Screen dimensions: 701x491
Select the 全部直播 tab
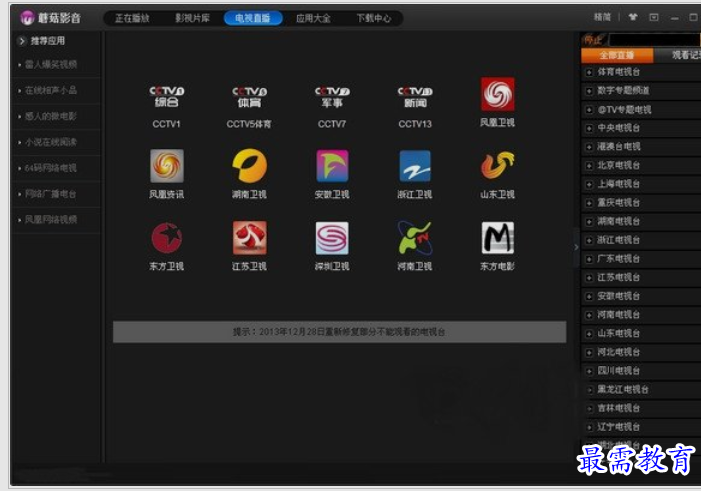click(617, 55)
